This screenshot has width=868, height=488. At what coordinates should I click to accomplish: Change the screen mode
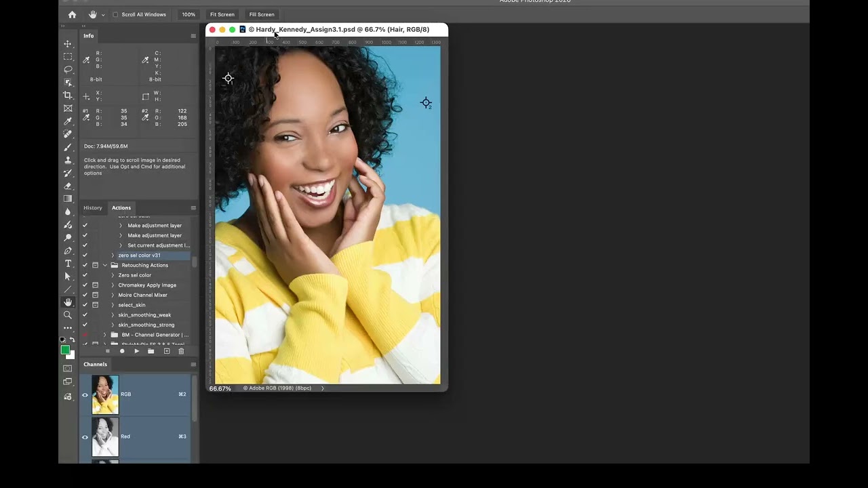tap(68, 382)
